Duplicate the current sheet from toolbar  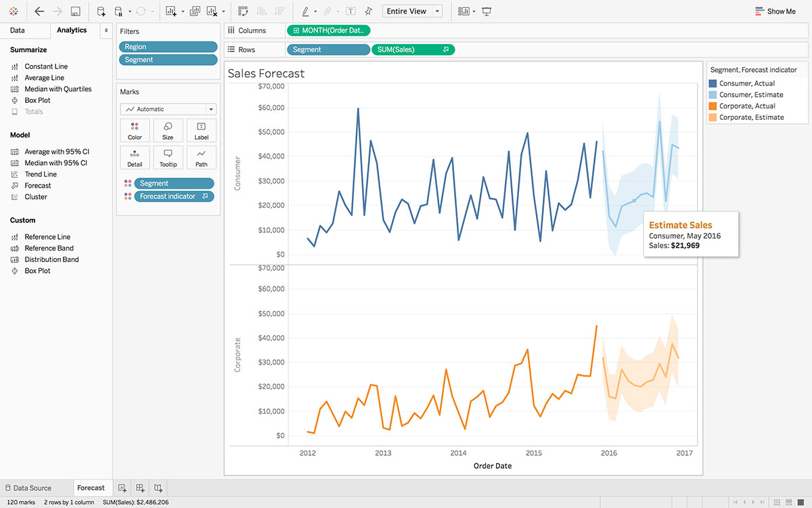(x=195, y=12)
